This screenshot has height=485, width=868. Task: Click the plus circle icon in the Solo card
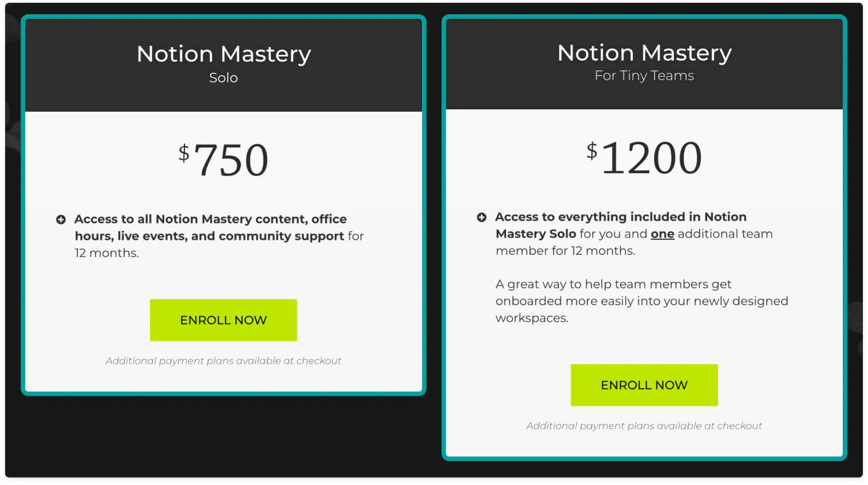point(61,219)
